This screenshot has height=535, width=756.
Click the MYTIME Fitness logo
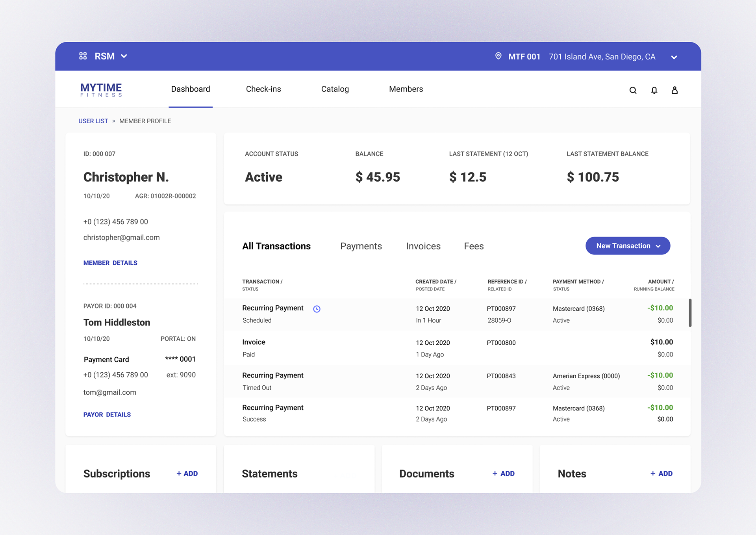pyautogui.click(x=101, y=89)
